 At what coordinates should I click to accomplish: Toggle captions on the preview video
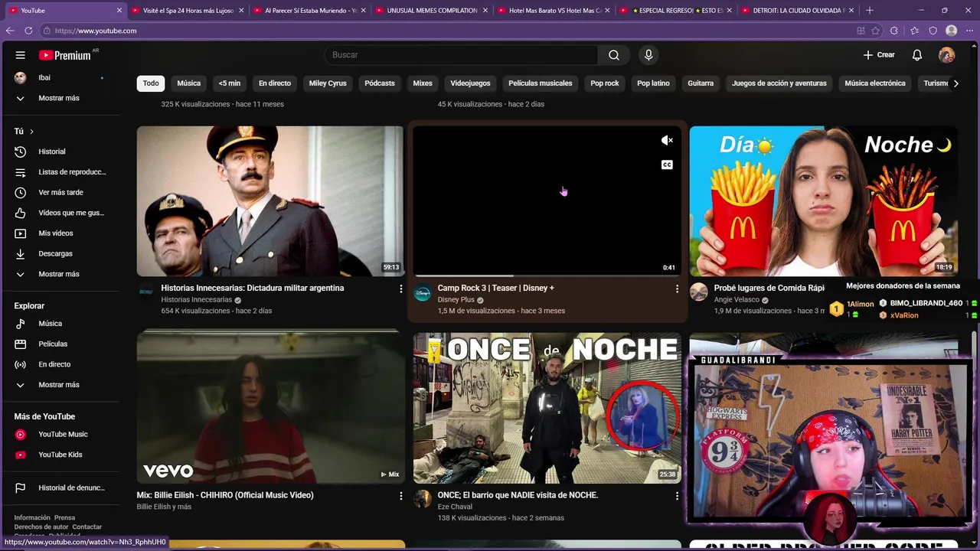click(x=667, y=165)
